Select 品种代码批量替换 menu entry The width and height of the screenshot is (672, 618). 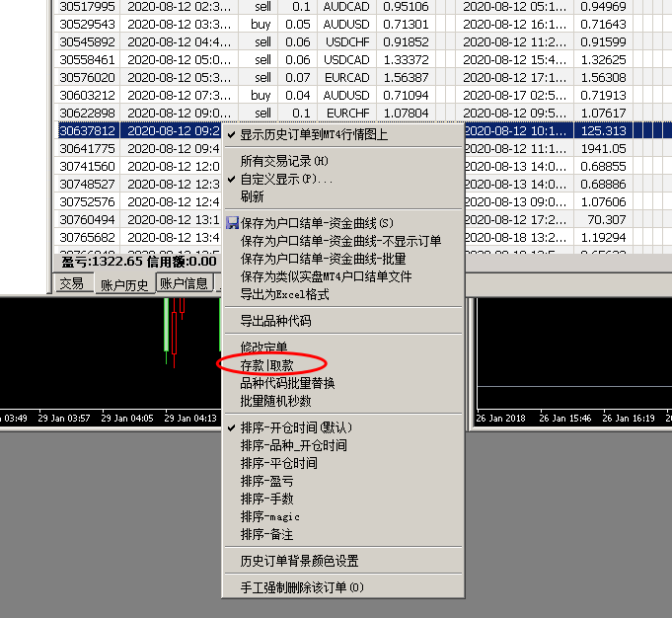click(x=287, y=383)
